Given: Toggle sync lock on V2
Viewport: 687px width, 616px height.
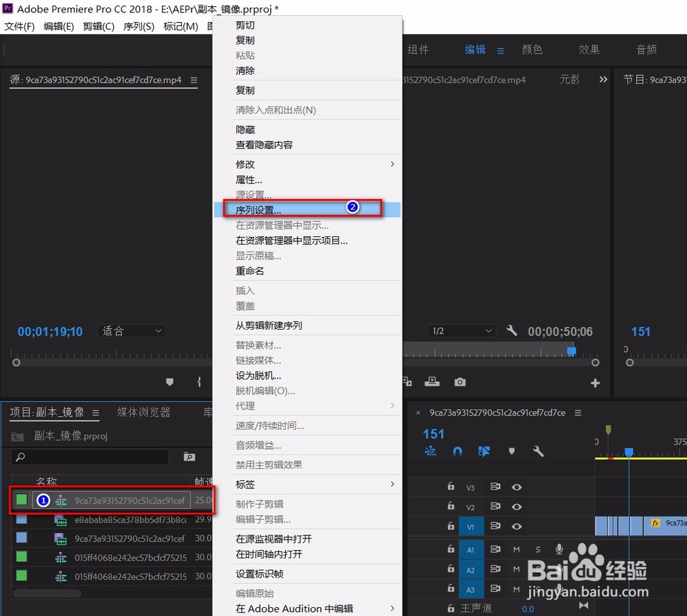Looking at the screenshot, I should [x=495, y=506].
